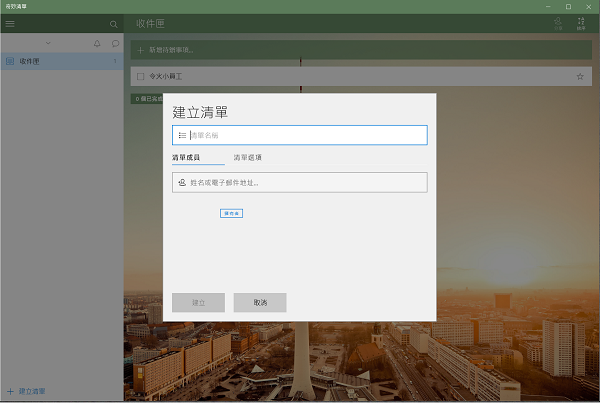This screenshot has height=403, width=600.
Task: Minimize the application window
Action: click(x=548, y=7)
